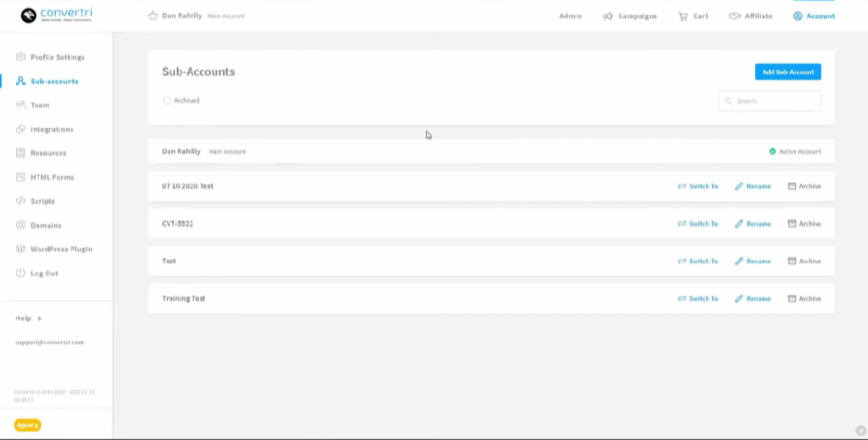Expand the Help menu in sidebar

point(28,319)
